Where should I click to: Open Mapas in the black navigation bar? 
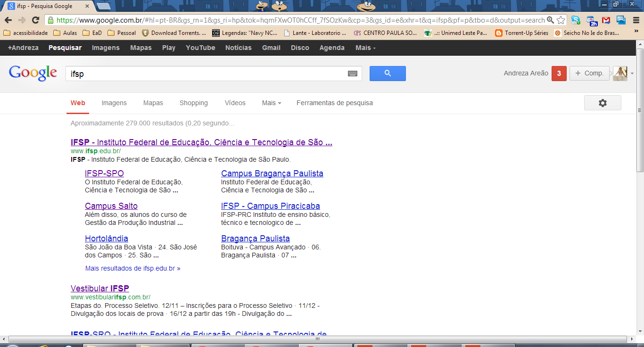(x=141, y=48)
